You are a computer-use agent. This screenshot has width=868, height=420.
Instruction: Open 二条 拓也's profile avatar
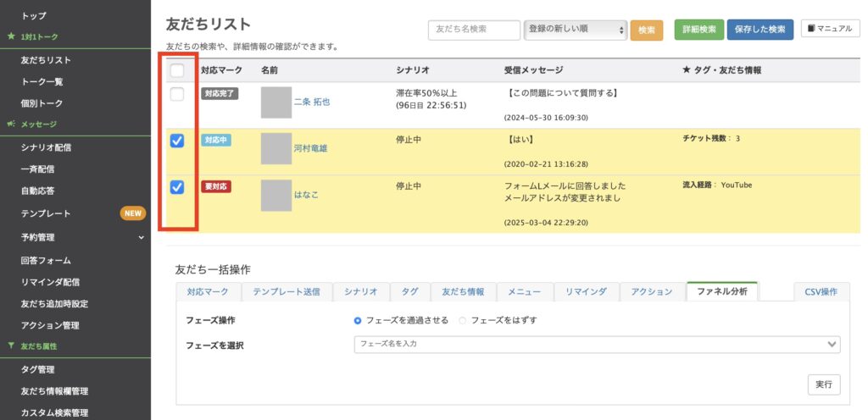276,102
